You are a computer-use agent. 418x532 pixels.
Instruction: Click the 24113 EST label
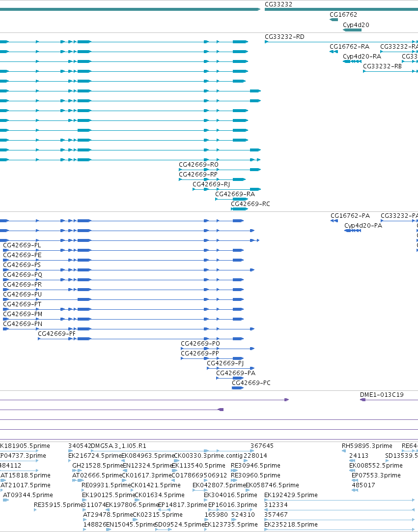(359, 456)
